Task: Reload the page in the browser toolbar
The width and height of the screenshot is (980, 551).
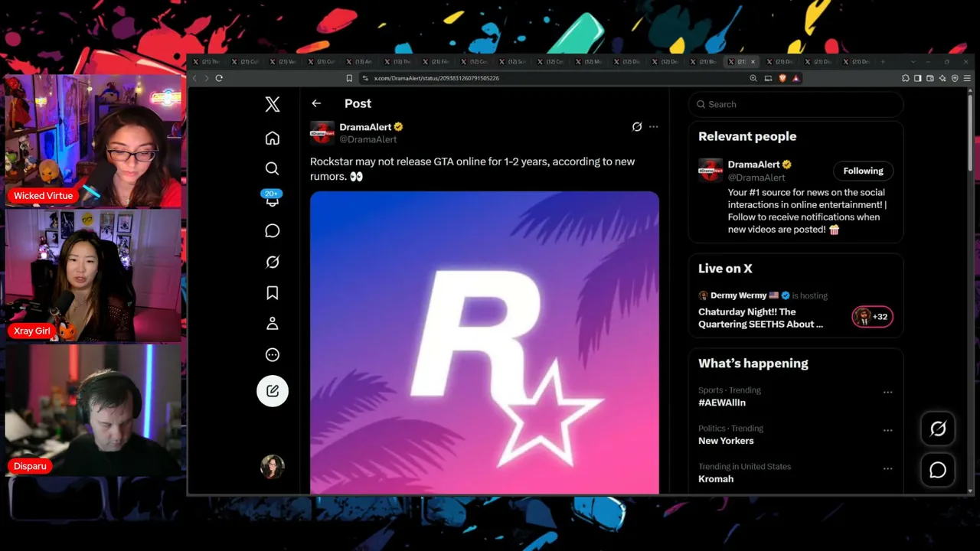Action: pos(219,78)
